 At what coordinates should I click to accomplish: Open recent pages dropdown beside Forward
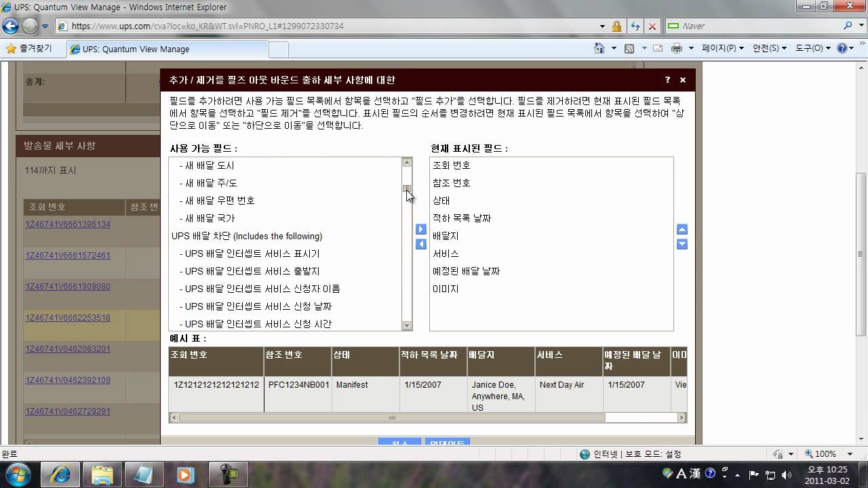coord(45,26)
